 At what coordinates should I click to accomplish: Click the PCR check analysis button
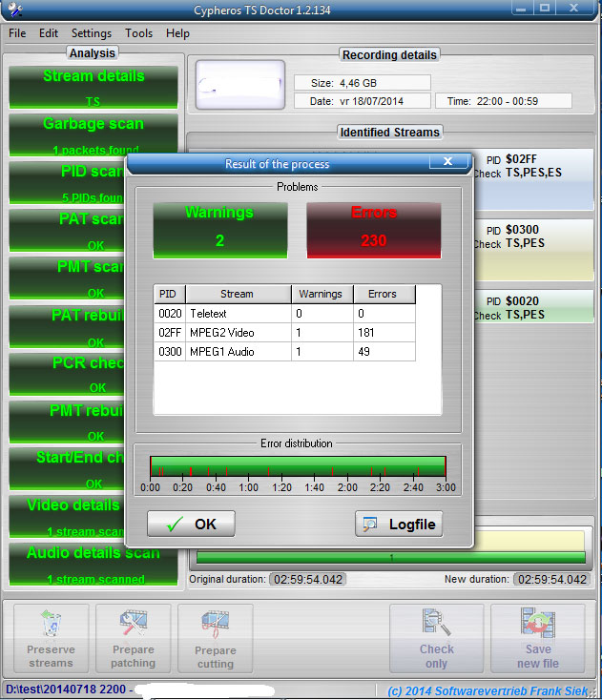[67, 374]
